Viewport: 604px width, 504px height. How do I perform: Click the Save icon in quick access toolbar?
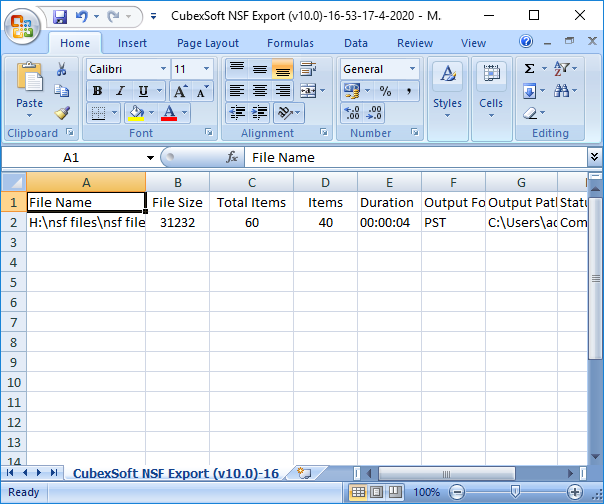click(60, 16)
